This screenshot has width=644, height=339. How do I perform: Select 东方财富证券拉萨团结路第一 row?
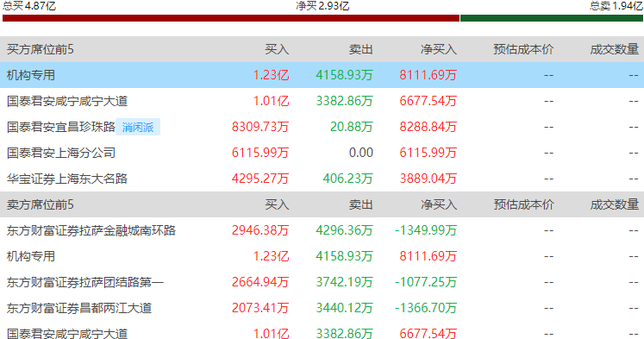(x=322, y=282)
